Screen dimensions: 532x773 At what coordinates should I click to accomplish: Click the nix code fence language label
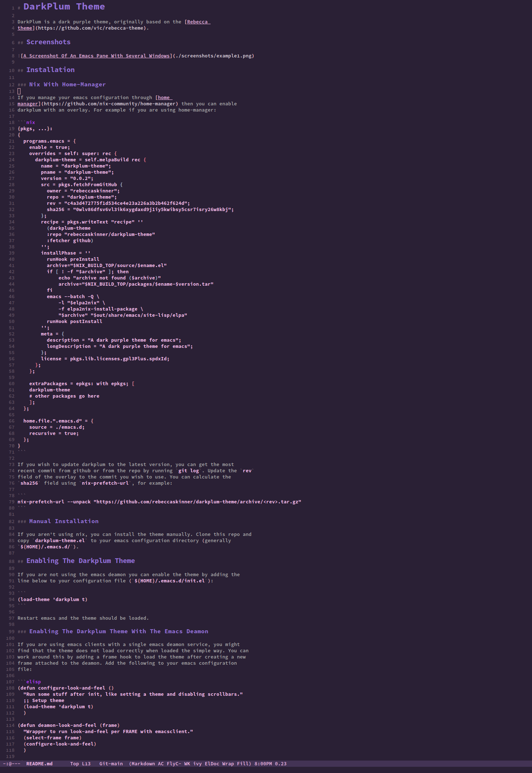point(31,123)
